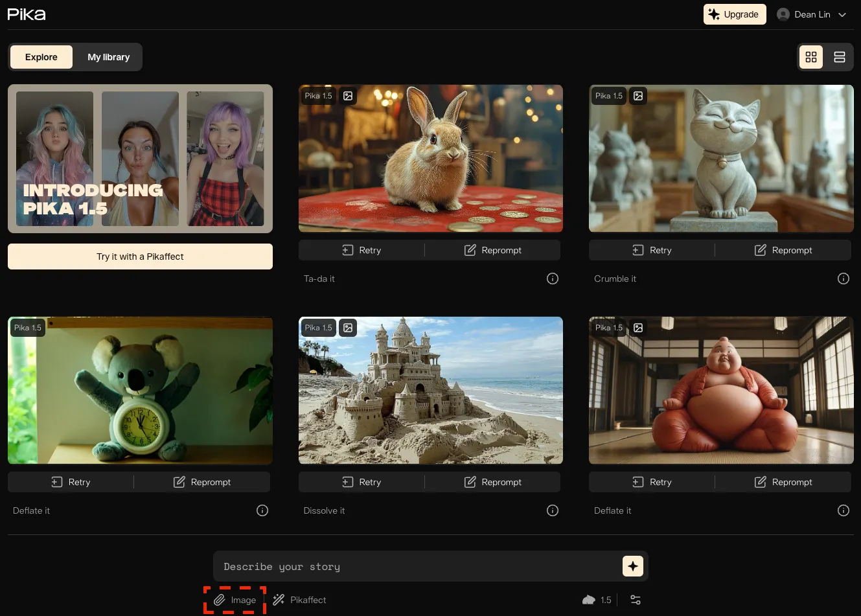The width and height of the screenshot is (861, 616).
Task: Open the sumo wrestler video thumbnail
Action: point(721,391)
